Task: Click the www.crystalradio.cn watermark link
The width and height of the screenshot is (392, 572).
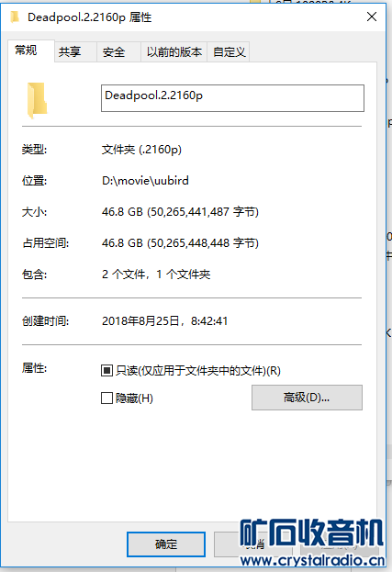Action: pyautogui.click(x=312, y=560)
